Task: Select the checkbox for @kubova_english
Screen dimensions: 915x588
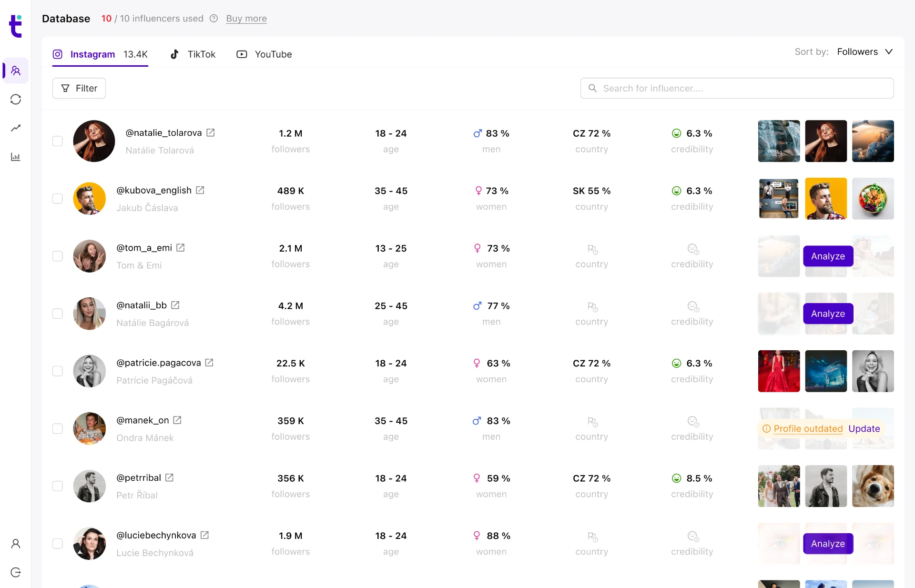Action: coord(58,199)
